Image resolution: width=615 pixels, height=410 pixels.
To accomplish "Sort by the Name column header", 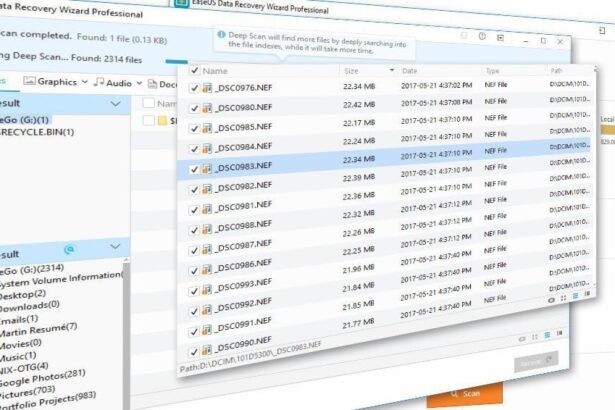I will point(215,71).
